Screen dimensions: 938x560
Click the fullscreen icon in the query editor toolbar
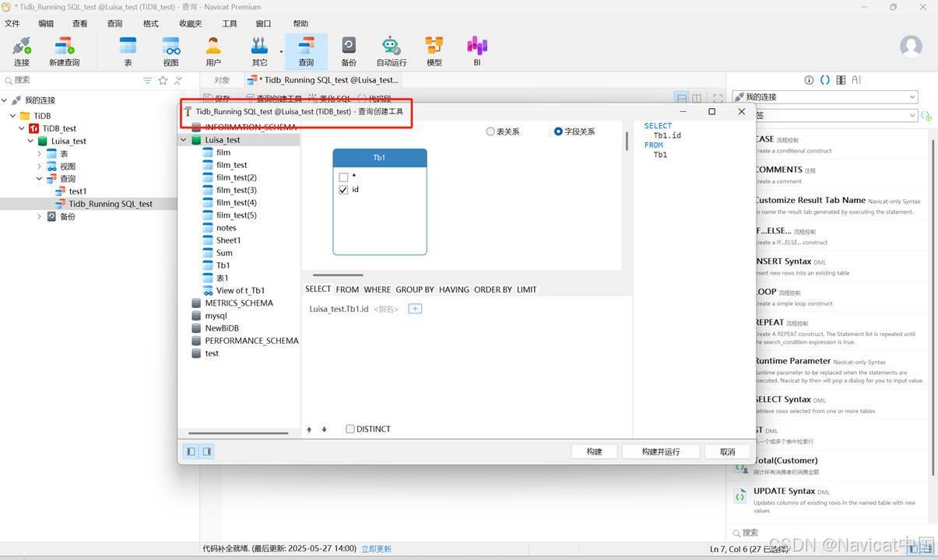(x=718, y=99)
